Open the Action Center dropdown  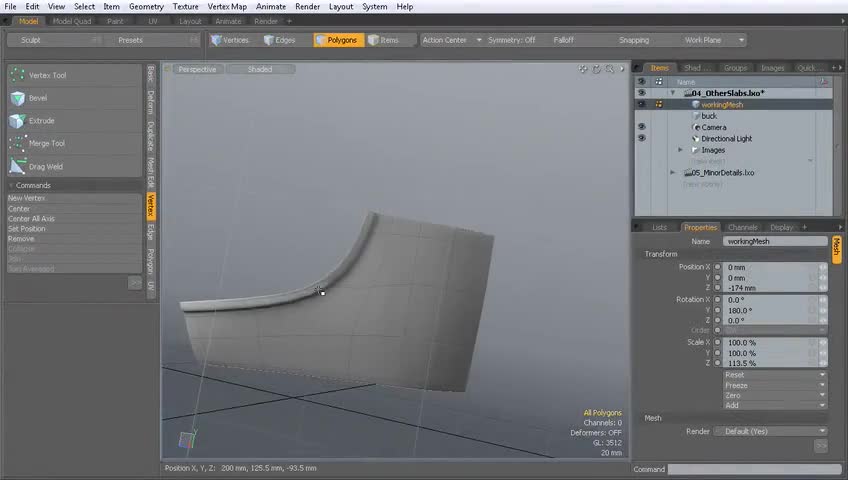pos(447,40)
